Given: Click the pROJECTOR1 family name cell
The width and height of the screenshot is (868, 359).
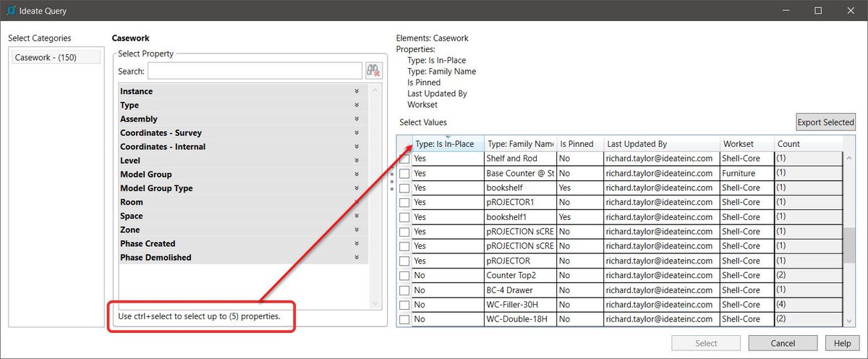Looking at the screenshot, I should (520, 202).
